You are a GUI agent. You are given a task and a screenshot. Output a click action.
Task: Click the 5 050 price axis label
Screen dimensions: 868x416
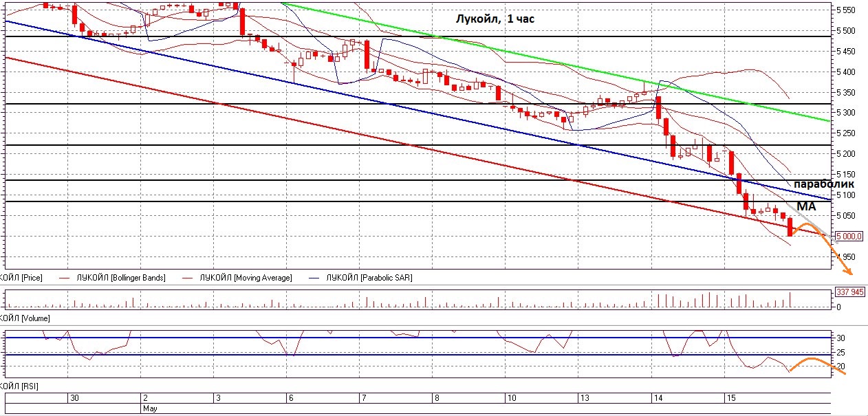(845, 215)
